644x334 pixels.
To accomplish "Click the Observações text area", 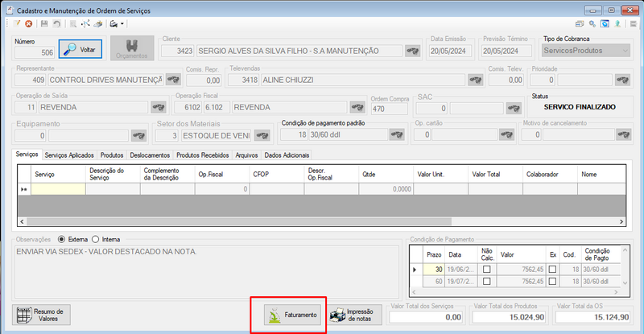I will coord(207,272).
